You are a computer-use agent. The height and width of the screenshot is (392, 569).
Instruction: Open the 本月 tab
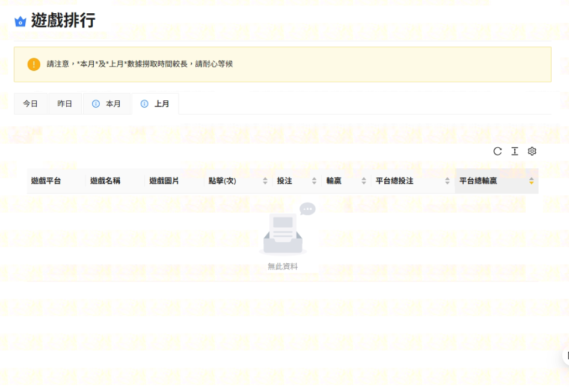[113, 104]
